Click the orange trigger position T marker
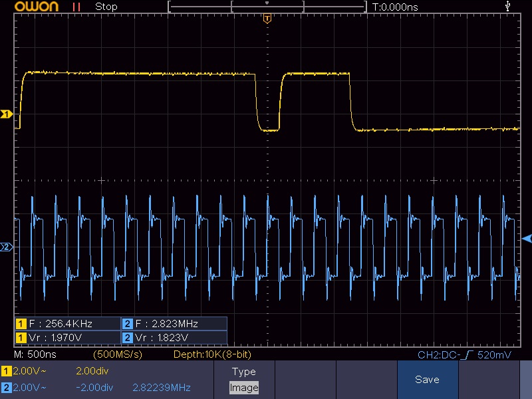Screen dimensions: 532x399 267,19
